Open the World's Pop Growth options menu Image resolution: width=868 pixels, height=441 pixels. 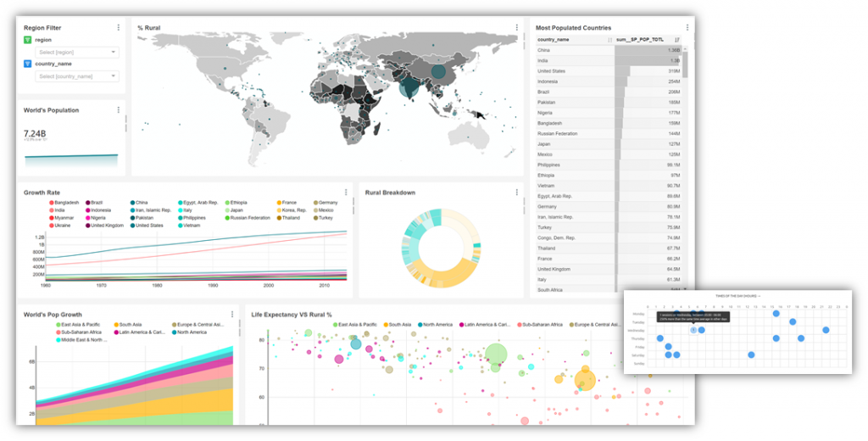[x=233, y=315]
